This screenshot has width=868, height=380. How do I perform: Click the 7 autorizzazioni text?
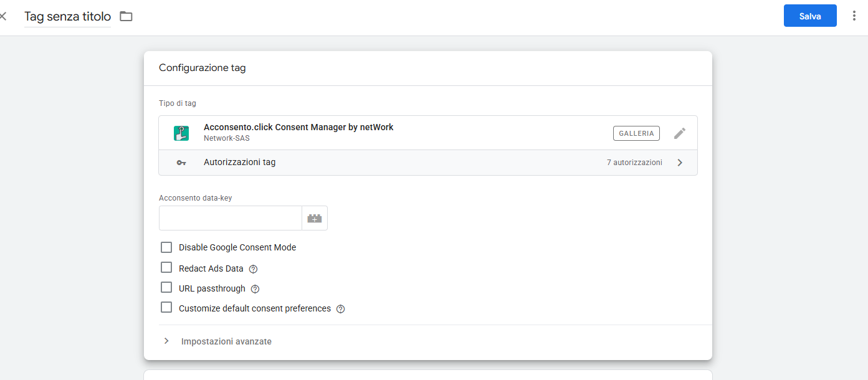click(634, 163)
